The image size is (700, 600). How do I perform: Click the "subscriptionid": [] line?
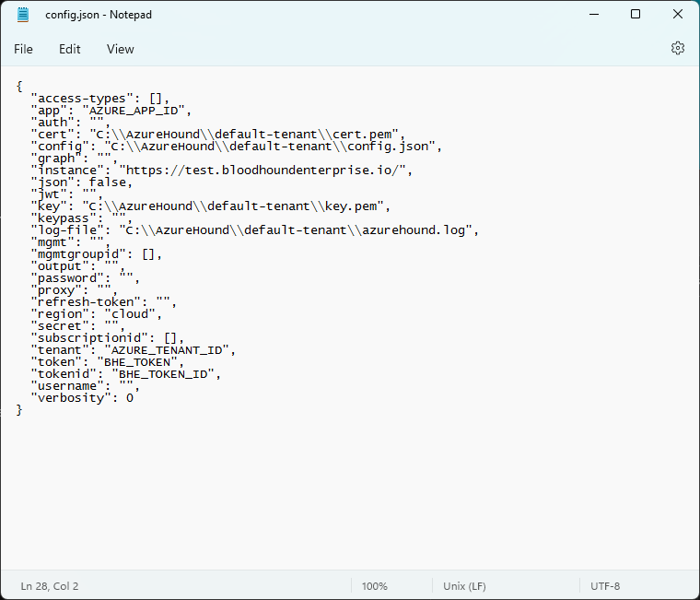108,338
